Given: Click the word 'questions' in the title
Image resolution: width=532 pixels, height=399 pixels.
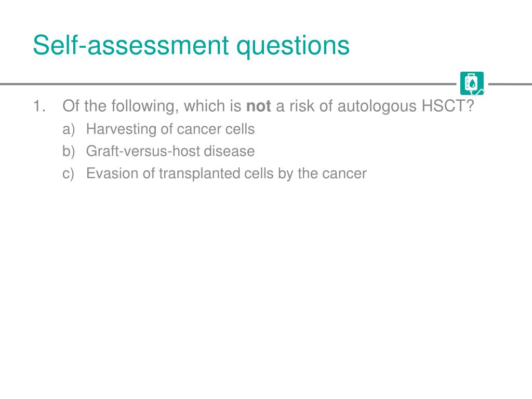Looking at the screenshot, I should tap(293, 46).
